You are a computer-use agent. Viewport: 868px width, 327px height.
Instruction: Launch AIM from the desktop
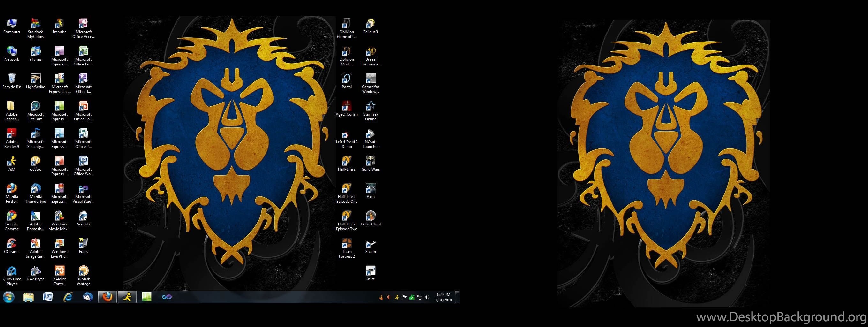(x=12, y=163)
